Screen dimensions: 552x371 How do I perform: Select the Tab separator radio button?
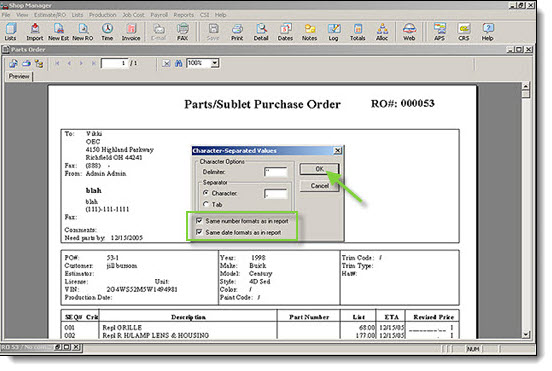[206, 204]
